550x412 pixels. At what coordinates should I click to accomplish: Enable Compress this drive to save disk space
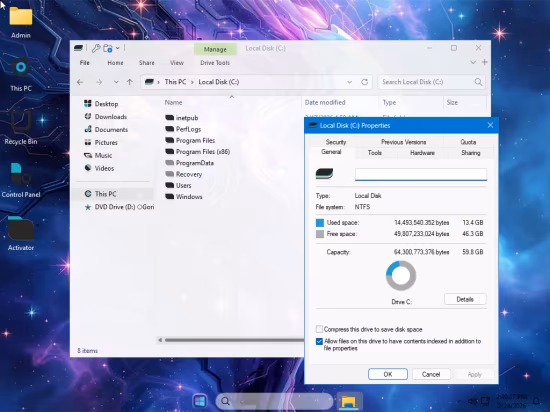coord(319,329)
